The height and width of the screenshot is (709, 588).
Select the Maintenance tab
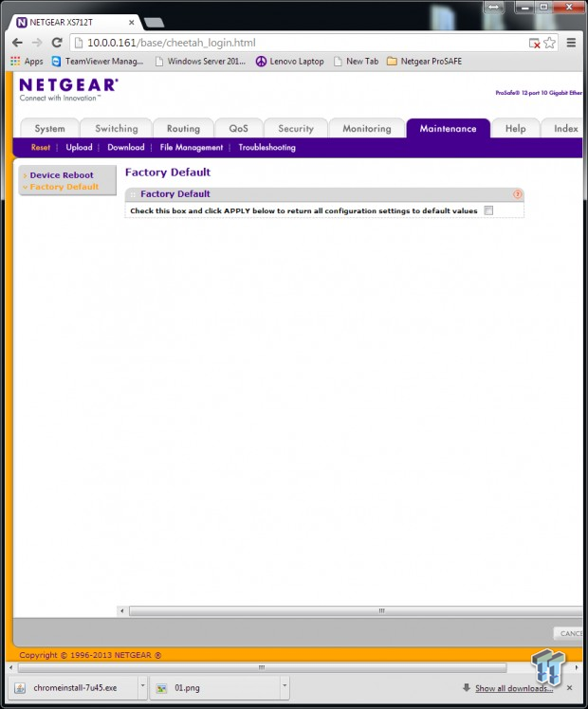448,128
